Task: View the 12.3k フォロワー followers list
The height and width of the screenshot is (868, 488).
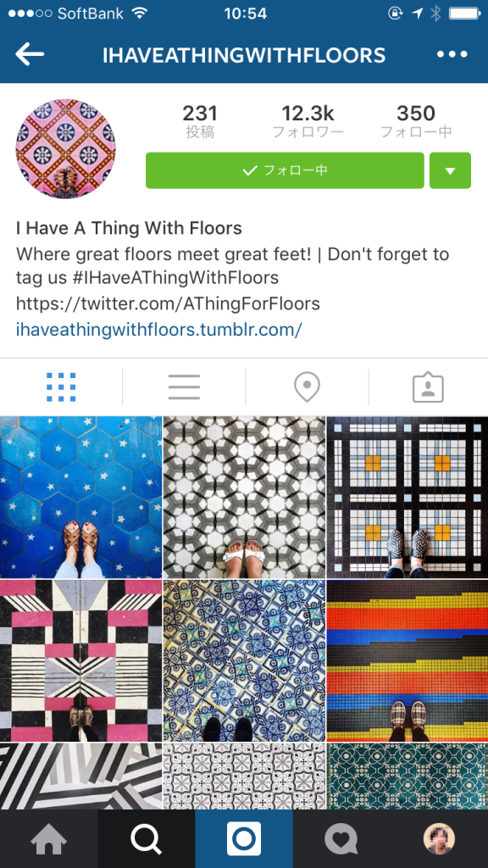Action: point(308,121)
